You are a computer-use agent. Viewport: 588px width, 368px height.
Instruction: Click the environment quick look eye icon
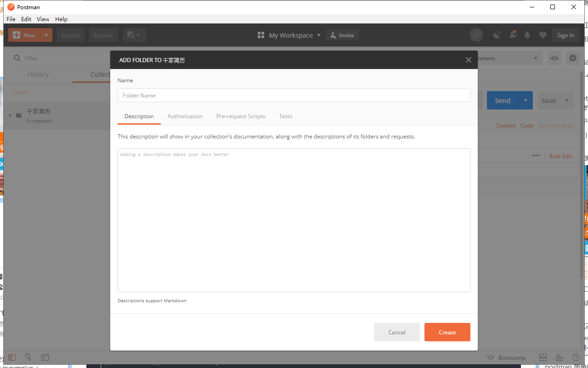click(555, 58)
